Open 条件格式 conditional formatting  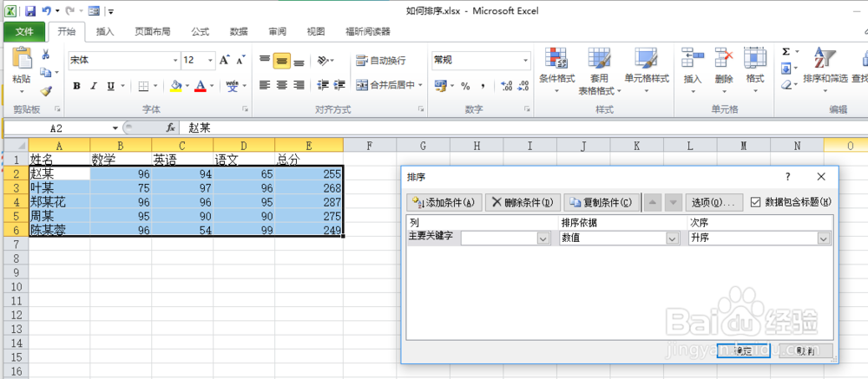(x=557, y=69)
